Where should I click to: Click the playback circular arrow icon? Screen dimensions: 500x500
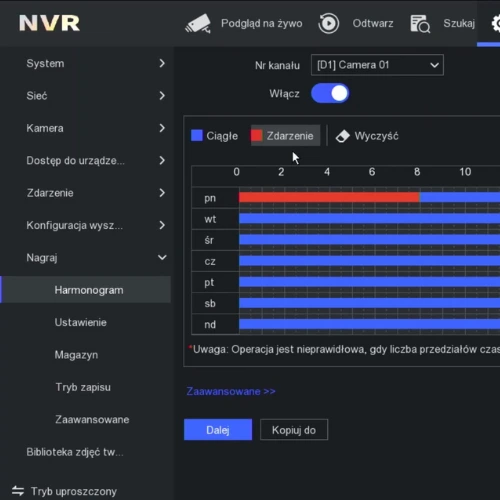pos(328,24)
